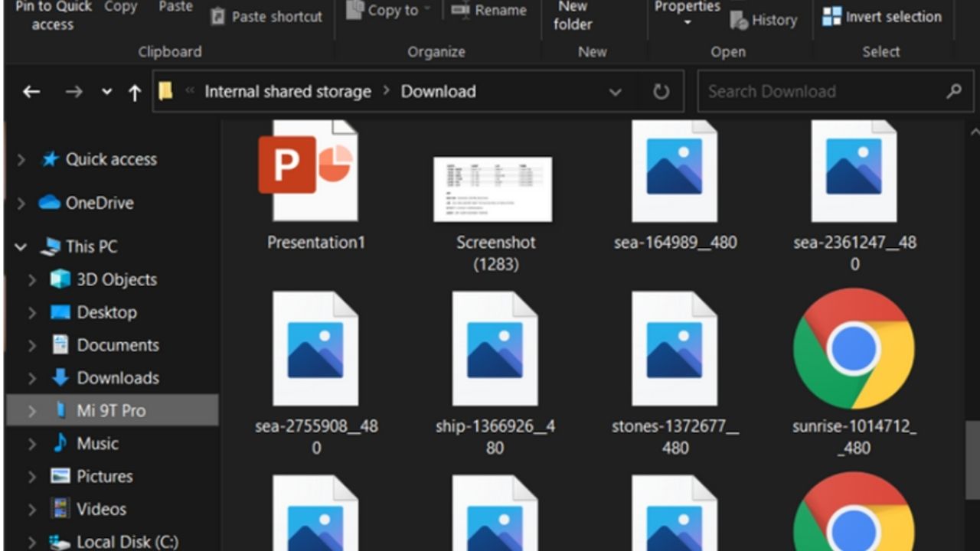This screenshot has width=980, height=551.
Task: Open OneDrive in navigation pane
Action: click(87, 203)
